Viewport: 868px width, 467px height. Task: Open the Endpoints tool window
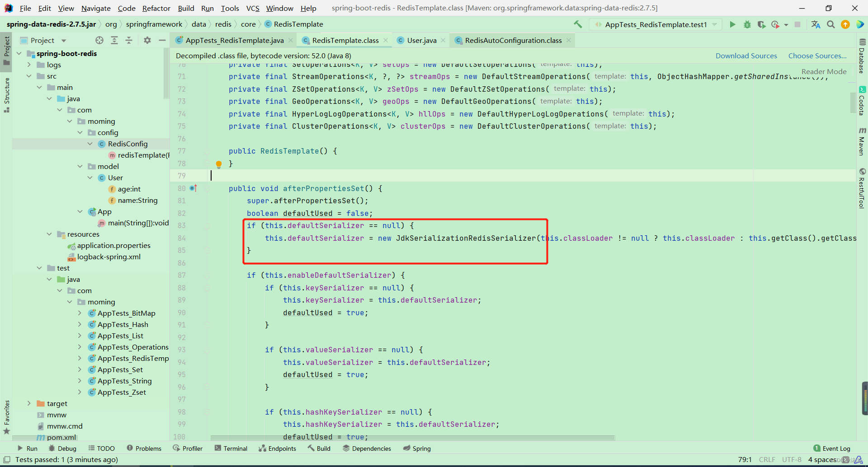point(277,448)
